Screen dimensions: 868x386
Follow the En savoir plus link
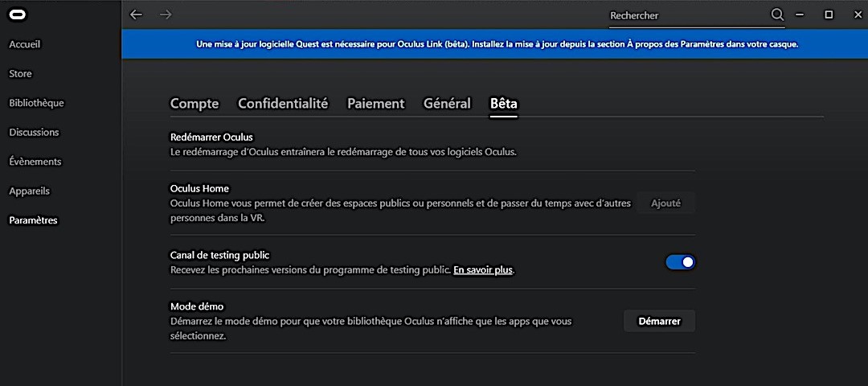(483, 271)
